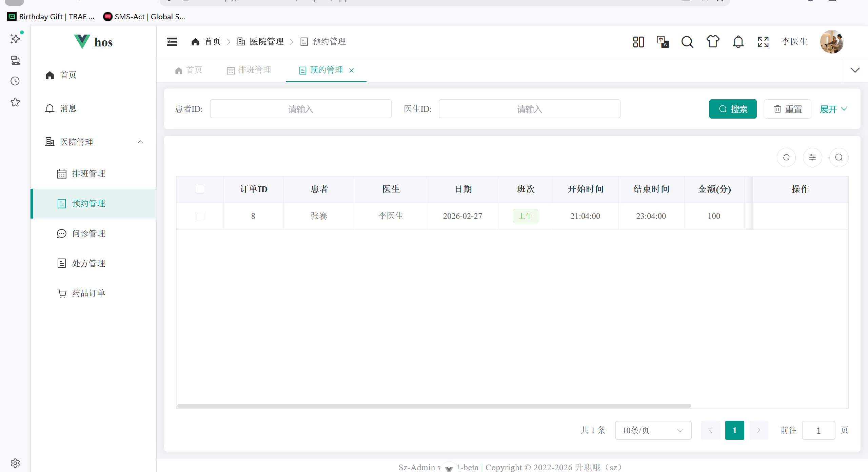Select the checkbox for order 8 row

click(200, 216)
